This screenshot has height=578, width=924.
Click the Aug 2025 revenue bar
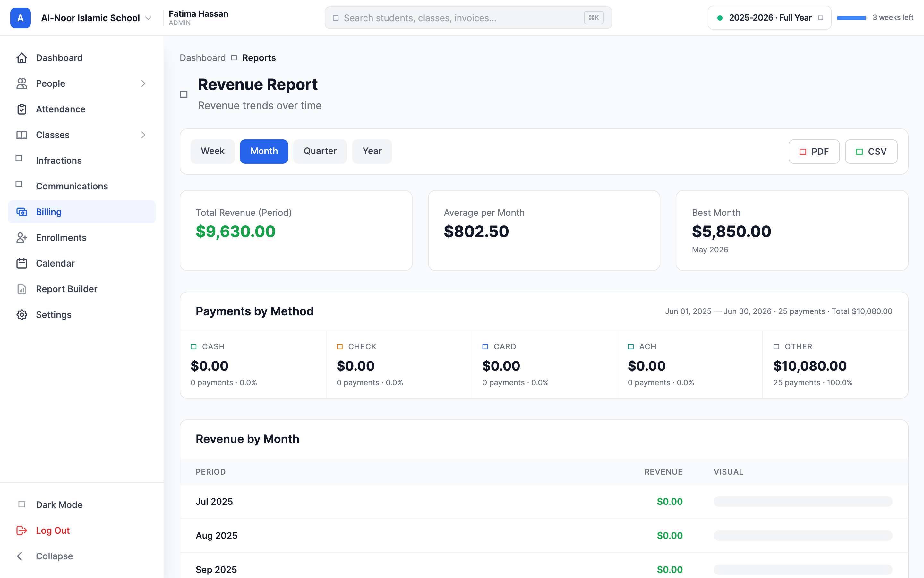pos(803,536)
